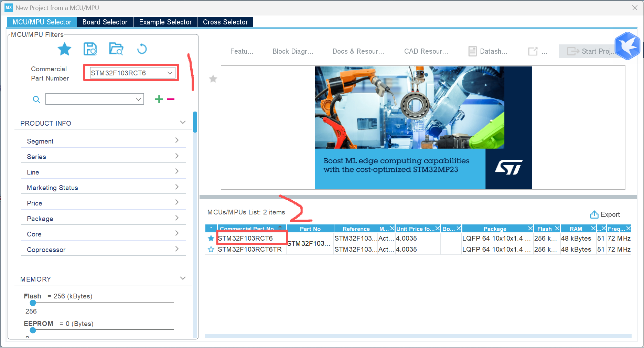
Task: Switch to the MCU/MPU Selector tab
Action: click(42, 22)
